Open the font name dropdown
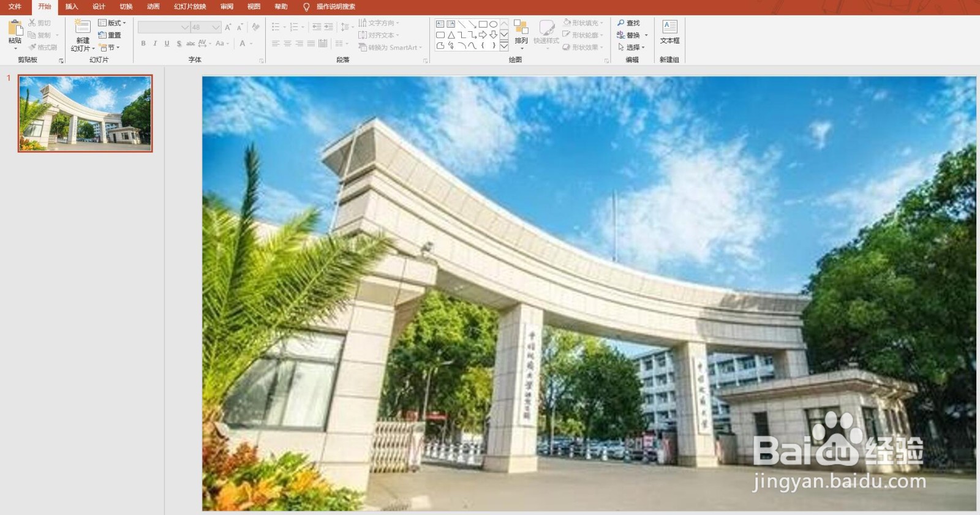The height and width of the screenshot is (515, 980). point(185,28)
